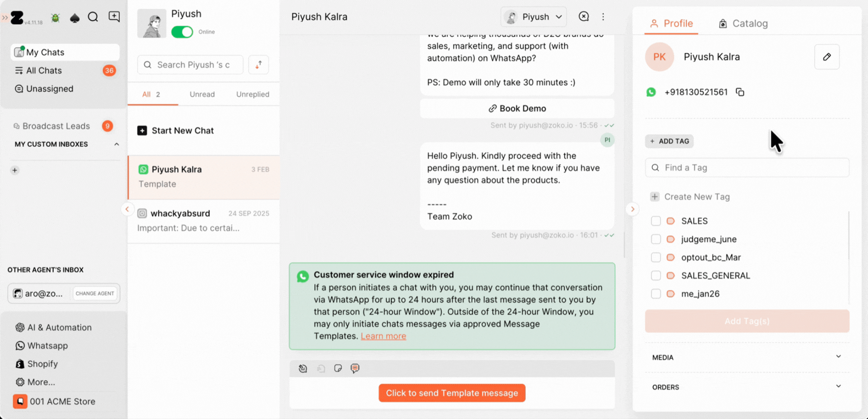The image size is (868, 419).
Task: Click WhatsApp icon beside phone number
Action: click(x=651, y=92)
